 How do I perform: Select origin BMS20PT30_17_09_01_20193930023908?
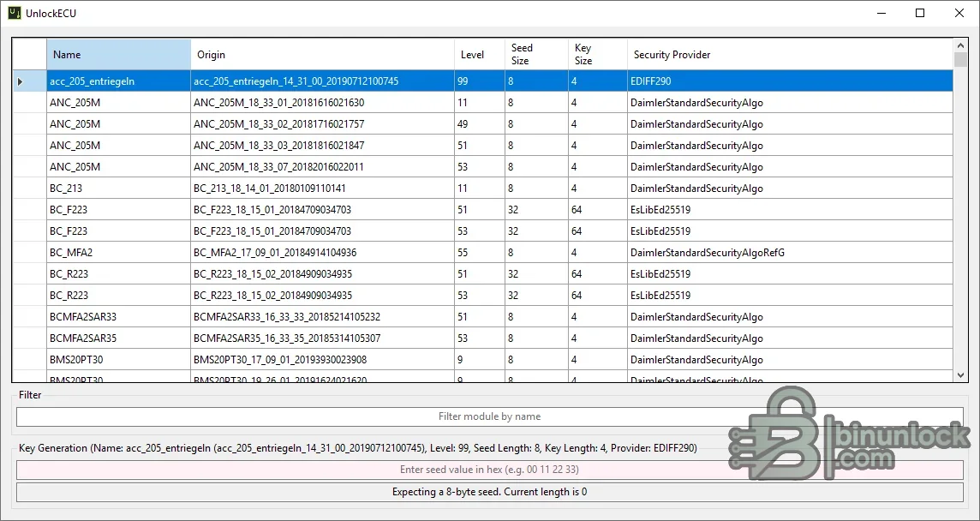[x=322, y=360]
